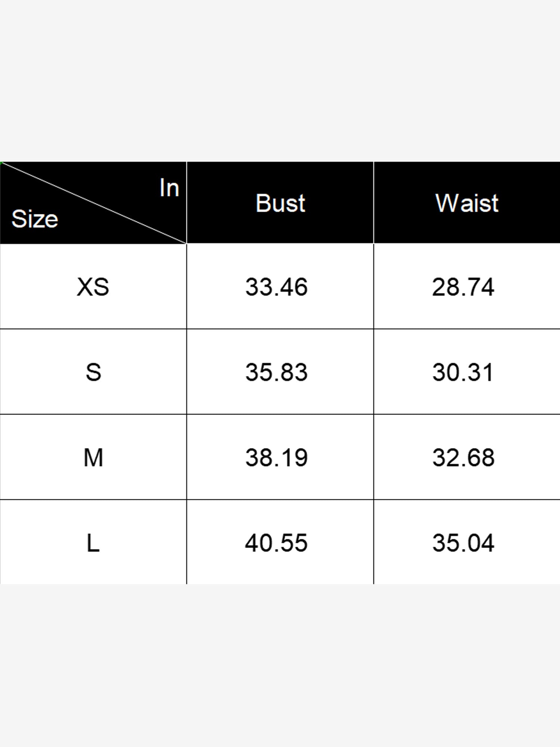Click the gray area above the table
The height and width of the screenshot is (747, 560).
point(280,81)
